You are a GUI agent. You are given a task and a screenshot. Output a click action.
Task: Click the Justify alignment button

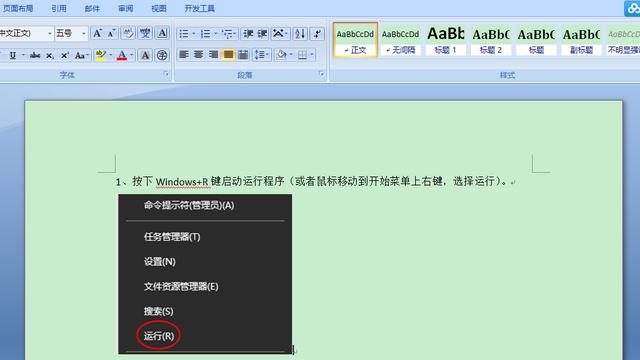tap(228, 55)
